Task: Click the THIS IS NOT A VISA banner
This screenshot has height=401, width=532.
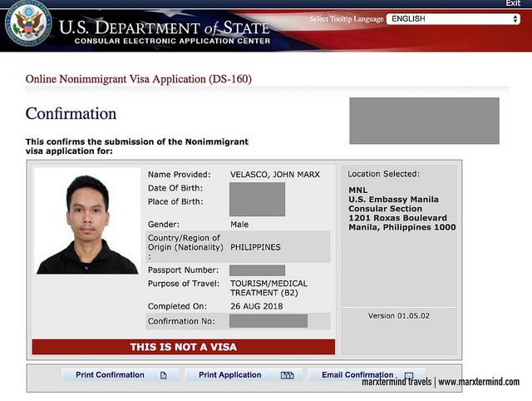Action: pyautogui.click(x=184, y=347)
